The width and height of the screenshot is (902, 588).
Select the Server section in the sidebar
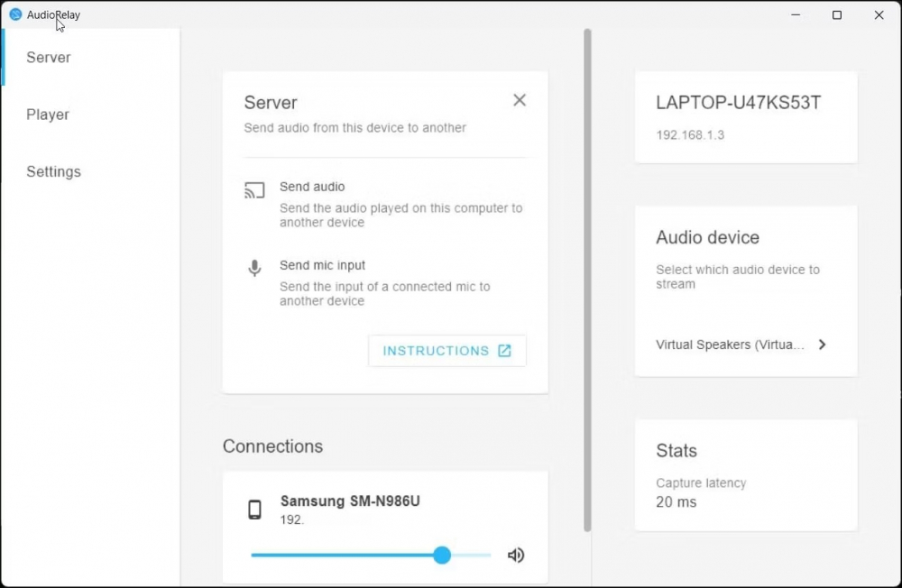coord(48,57)
